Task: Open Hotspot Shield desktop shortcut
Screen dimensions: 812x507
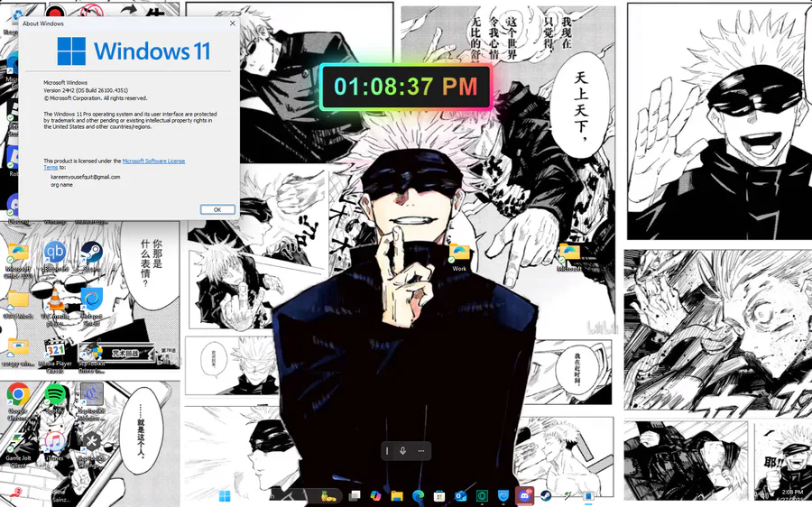Action: (x=92, y=307)
